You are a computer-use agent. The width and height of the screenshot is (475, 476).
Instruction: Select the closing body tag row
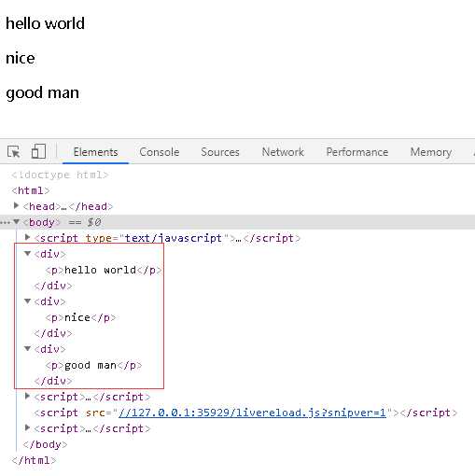click(x=45, y=444)
